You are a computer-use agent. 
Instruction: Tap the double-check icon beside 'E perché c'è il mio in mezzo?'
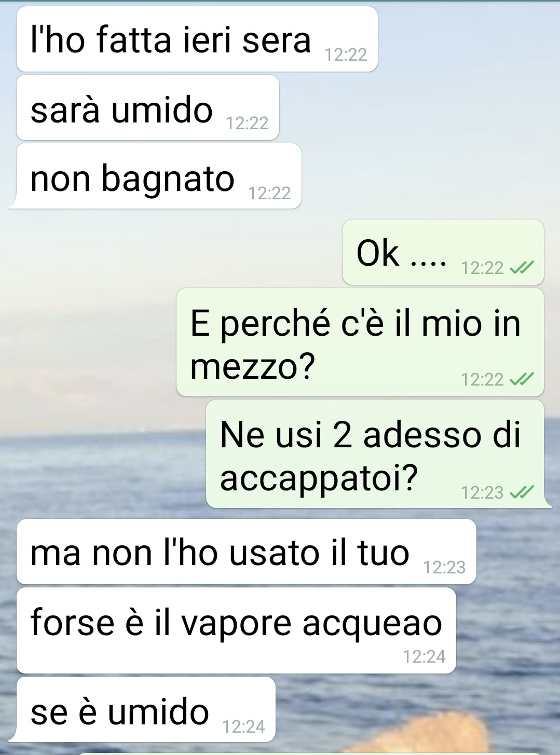click(521, 380)
